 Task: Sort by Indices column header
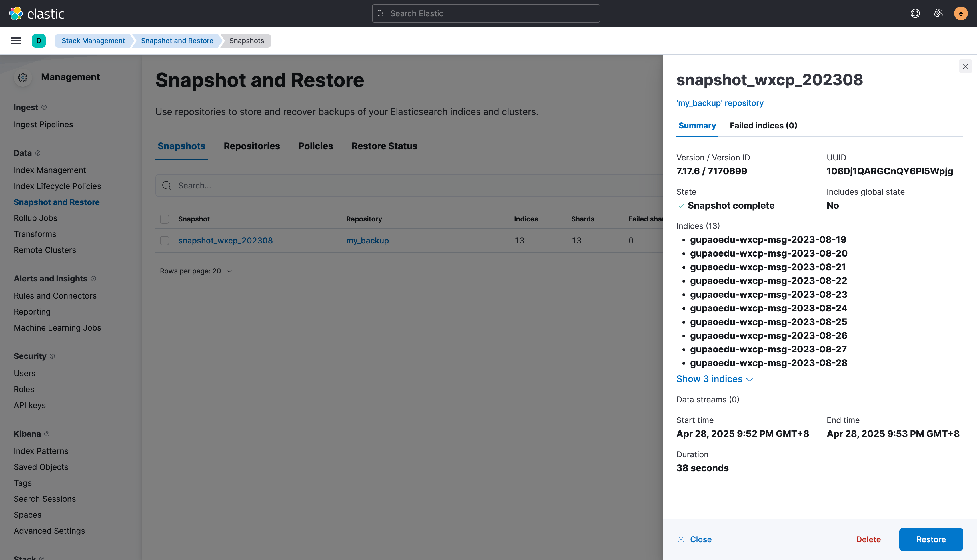526,219
